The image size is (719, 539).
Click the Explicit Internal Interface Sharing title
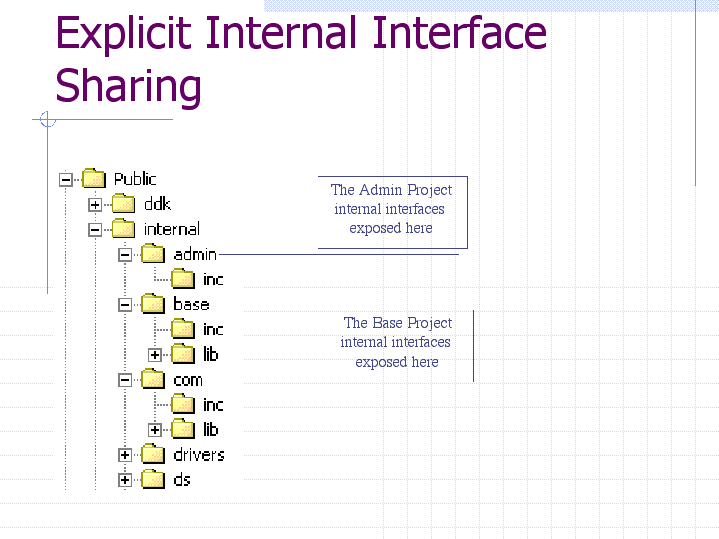[x=300, y=60]
